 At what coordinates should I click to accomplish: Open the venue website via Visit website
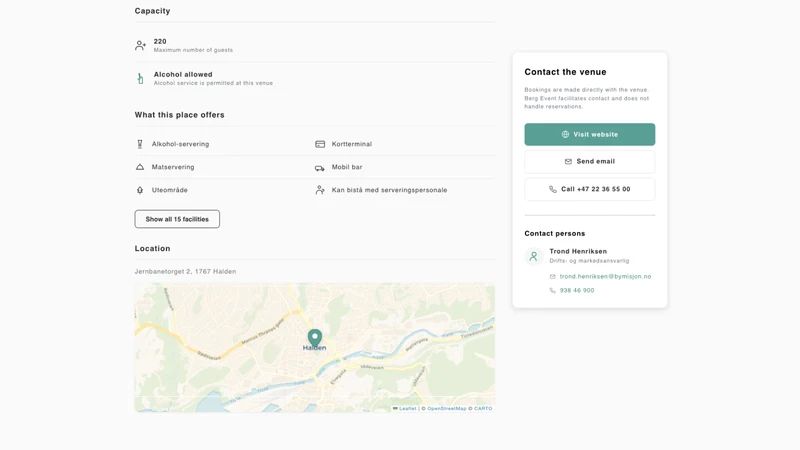click(589, 134)
